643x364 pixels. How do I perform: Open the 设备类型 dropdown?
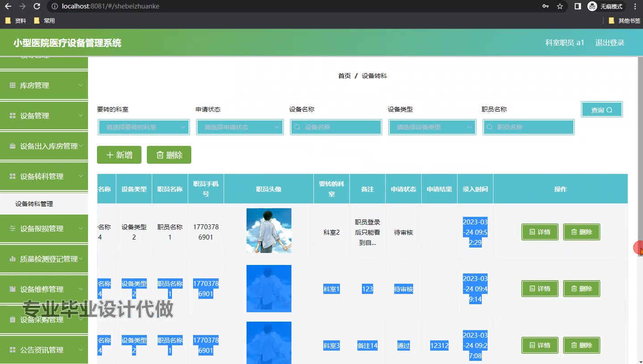click(x=432, y=127)
